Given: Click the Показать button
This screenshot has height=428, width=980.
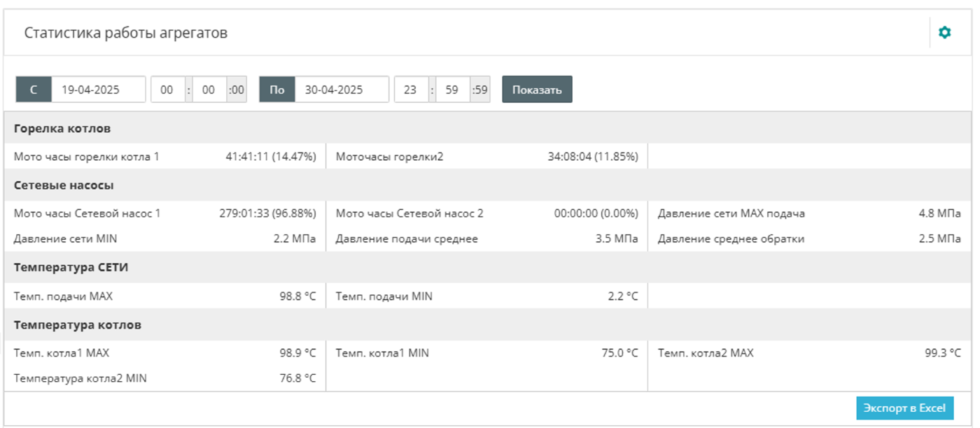Looking at the screenshot, I should click(537, 90).
